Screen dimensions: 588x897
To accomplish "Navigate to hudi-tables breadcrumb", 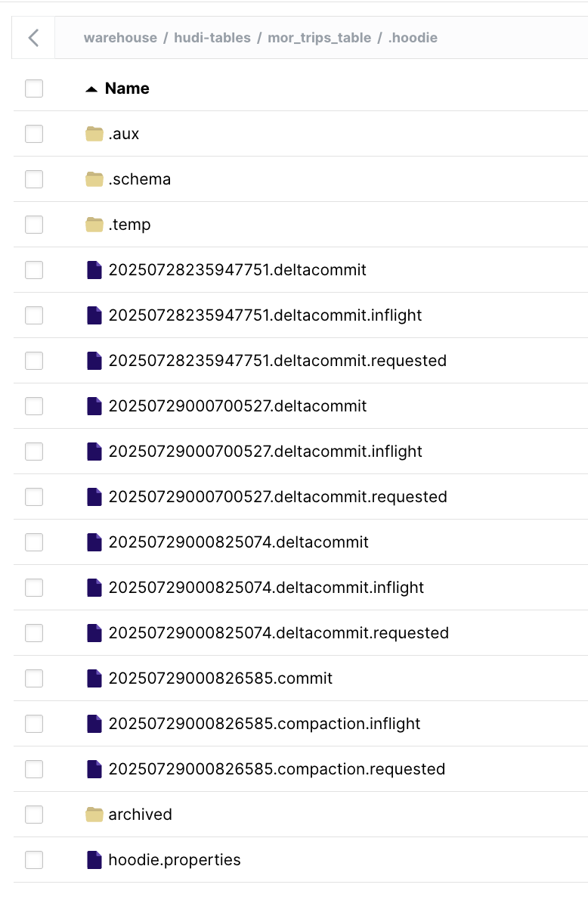I will tap(212, 38).
